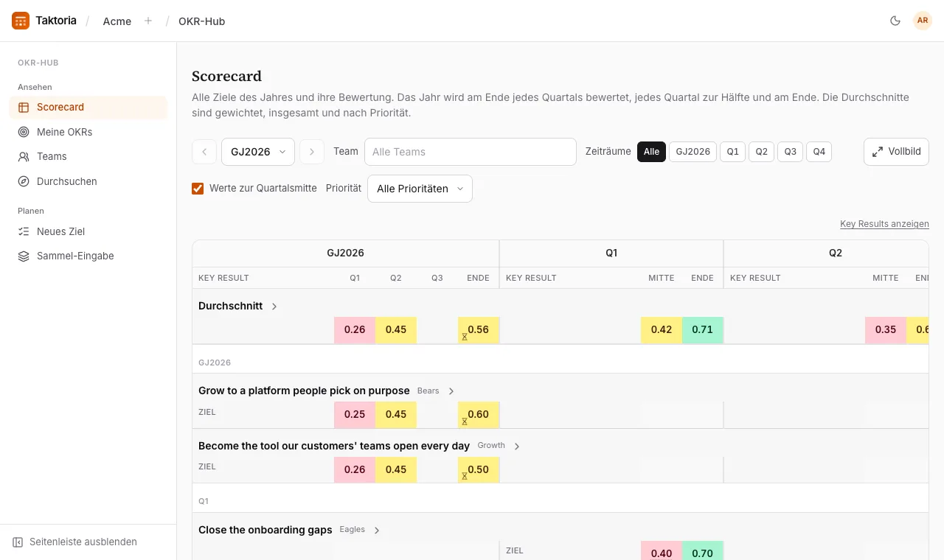The height and width of the screenshot is (560, 944).
Task: Select the Q1 period toggle
Action: point(732,152)
